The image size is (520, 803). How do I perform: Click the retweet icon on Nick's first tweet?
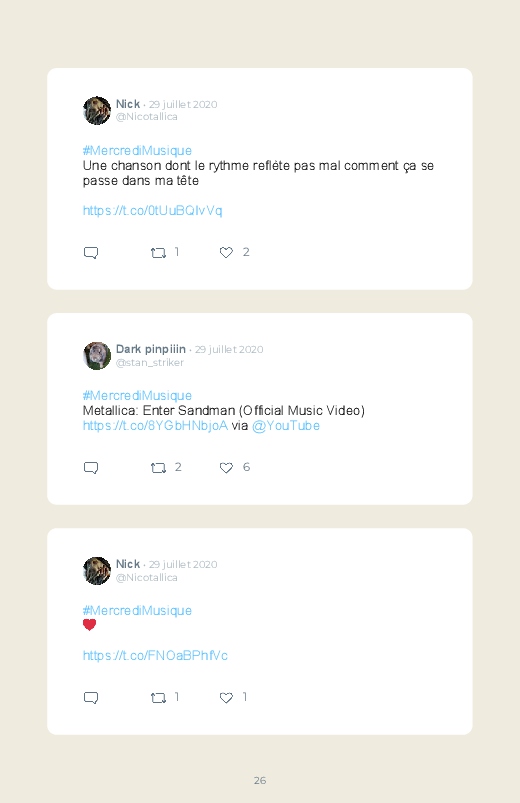point(158,252)
